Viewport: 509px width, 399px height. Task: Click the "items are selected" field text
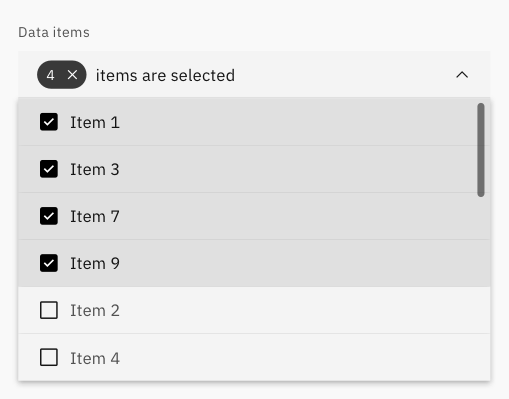(165, 75)
